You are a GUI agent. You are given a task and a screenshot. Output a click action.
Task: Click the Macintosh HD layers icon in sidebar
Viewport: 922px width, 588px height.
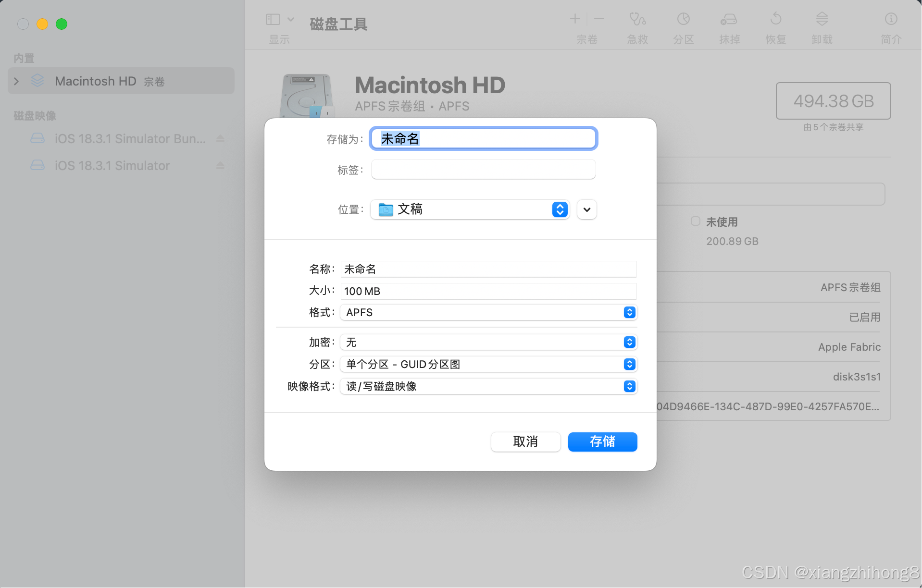click(37, 81)
